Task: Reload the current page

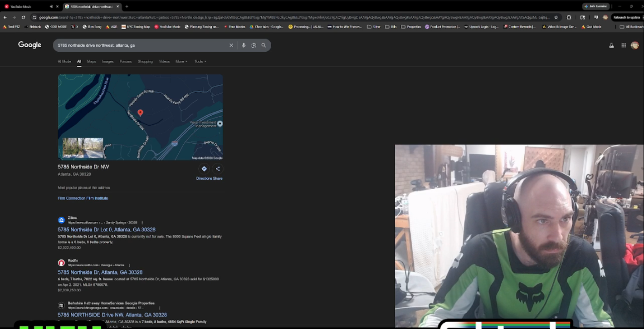Action: tap(23, 17)
